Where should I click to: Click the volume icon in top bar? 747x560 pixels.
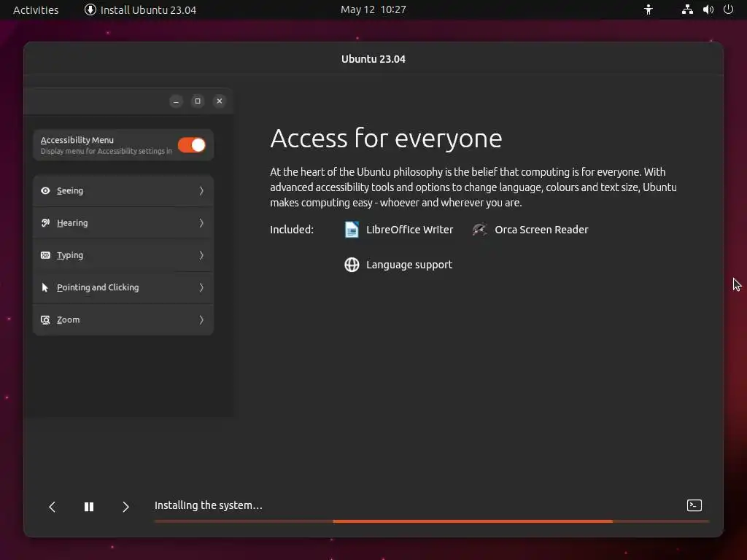[x=708, y=9]
